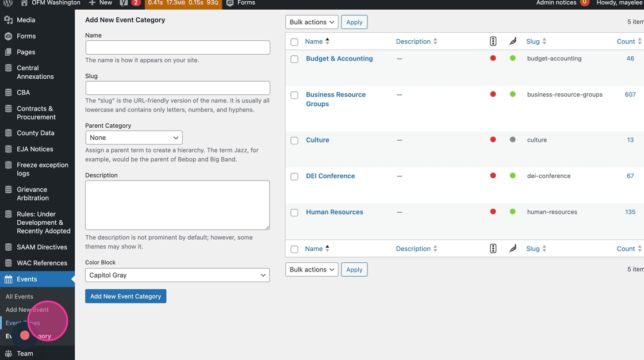644x360 pixels.
Task: Open the SAAM Directives menu item
Action: (42, 247)
